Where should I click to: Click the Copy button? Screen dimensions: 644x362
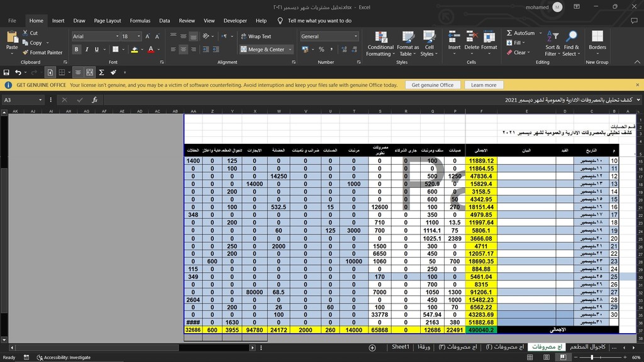pyautogui.click(x=32, y=43)
